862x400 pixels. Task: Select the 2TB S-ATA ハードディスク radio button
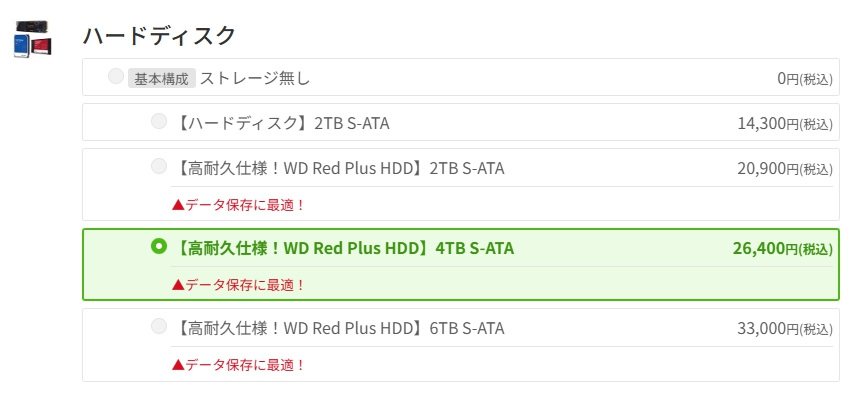point(159,121)
